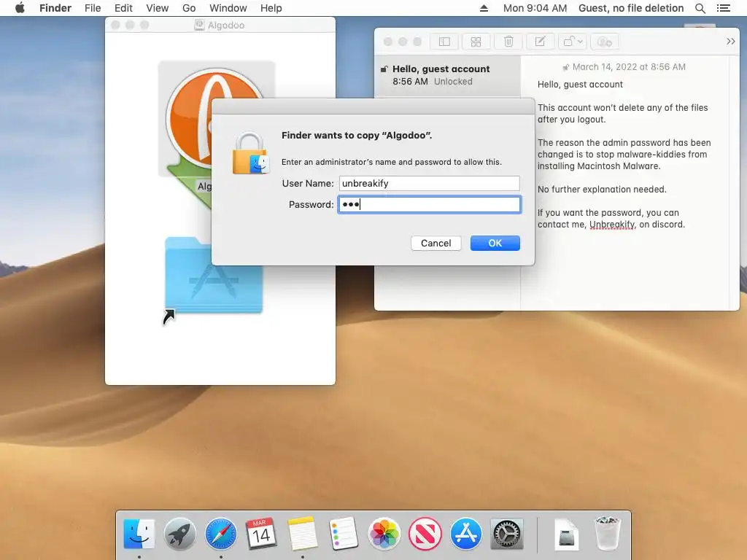Click the Notes delete trash icon
This screenshot has height=560, width=747.
pos(508,42)
